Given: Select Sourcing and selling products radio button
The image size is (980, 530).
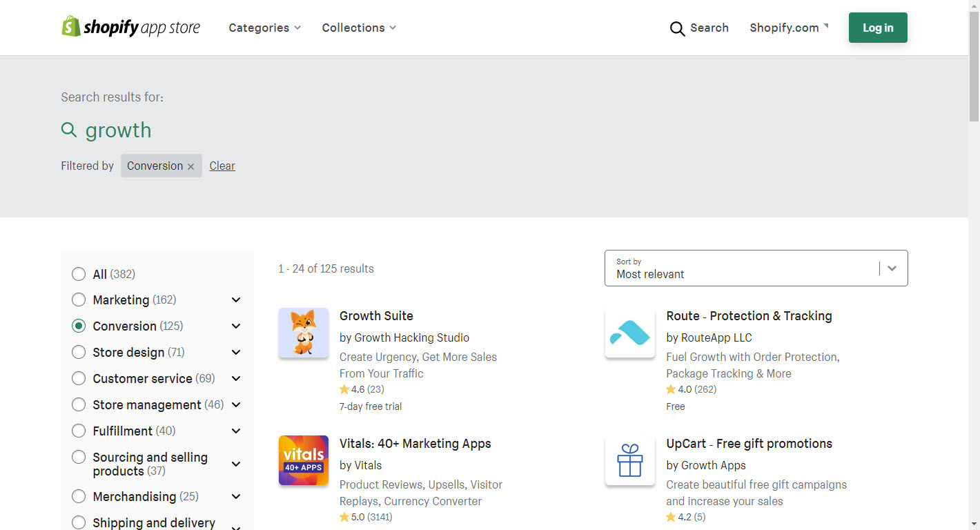Looking at the screenshot, I should click(x=79, y=457).
